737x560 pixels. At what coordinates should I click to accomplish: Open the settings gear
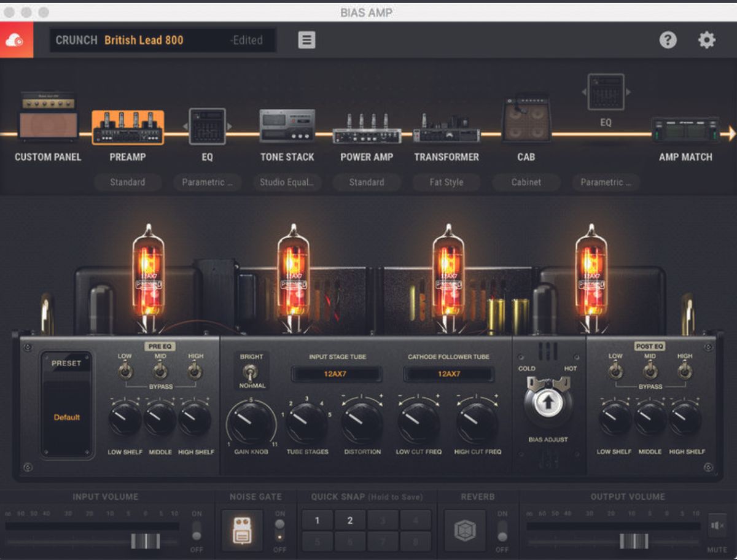[x=707, y=39]
